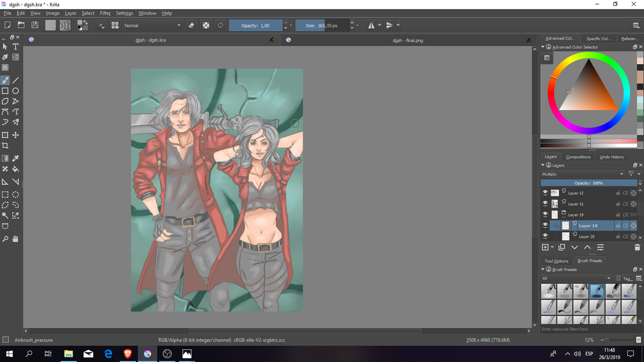Move the layer down with the arrow
Screen dimensions: 644x362
tap(575, 247)
